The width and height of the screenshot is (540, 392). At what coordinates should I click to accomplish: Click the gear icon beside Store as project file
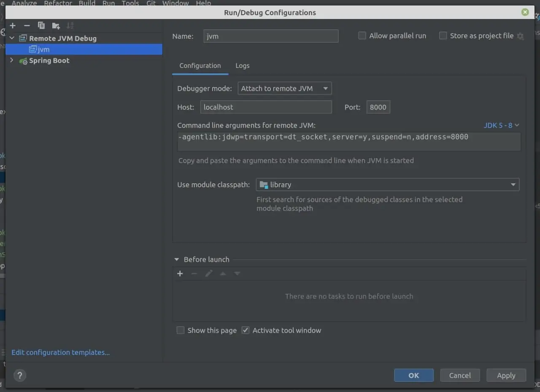tap(521, 36)
